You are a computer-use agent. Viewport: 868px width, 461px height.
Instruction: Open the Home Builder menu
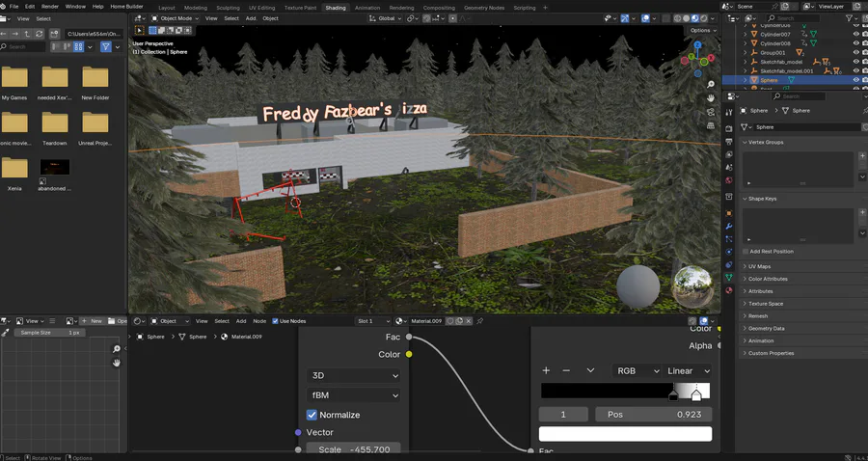pos(126,7)
